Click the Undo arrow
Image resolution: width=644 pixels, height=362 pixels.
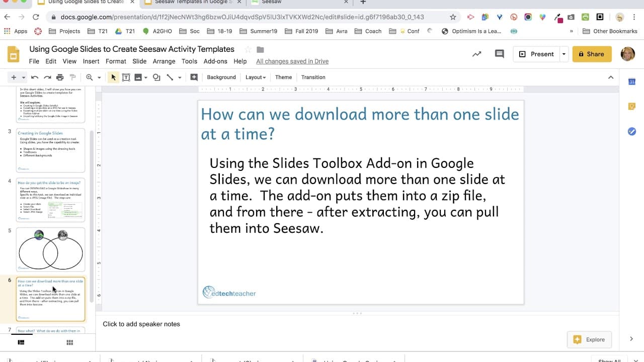[x=35, y=77]
